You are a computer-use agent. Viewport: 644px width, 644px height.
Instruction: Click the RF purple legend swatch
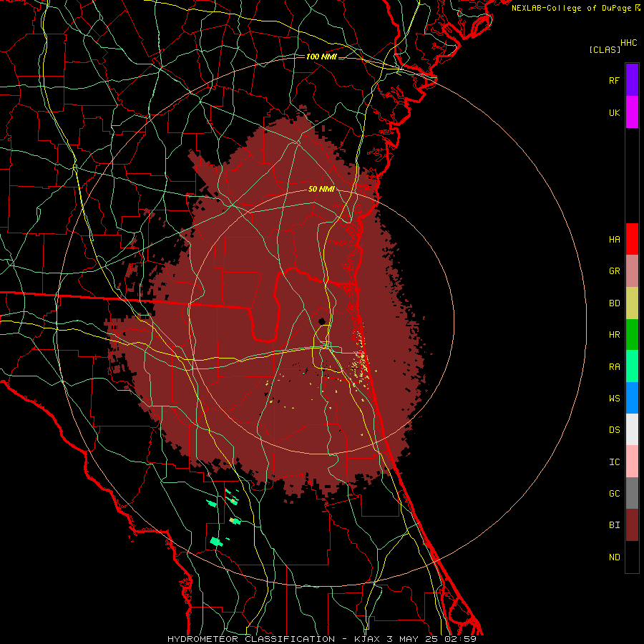point(632,80)
